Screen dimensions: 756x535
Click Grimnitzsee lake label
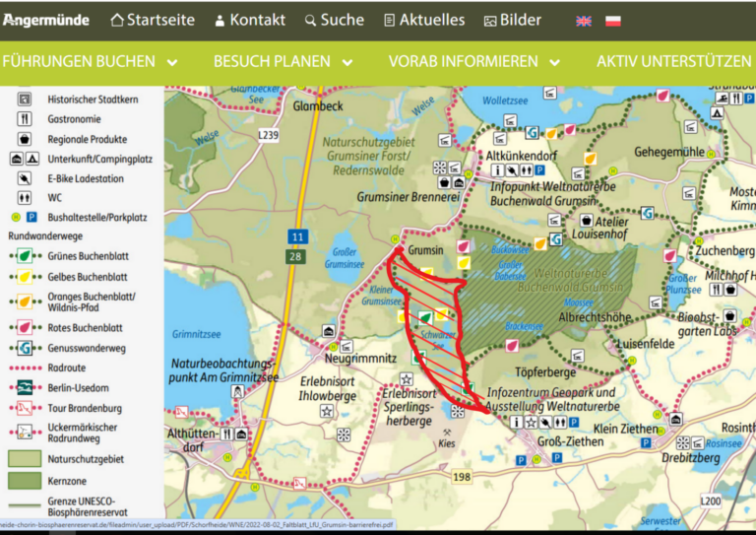point(196,334)
